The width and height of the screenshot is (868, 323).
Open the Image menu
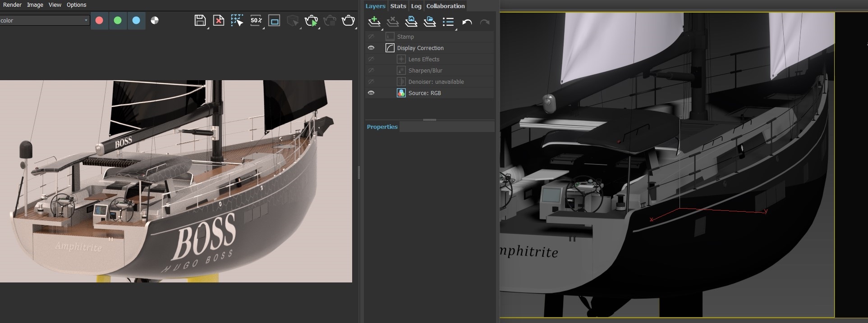[x=35, y=5]
